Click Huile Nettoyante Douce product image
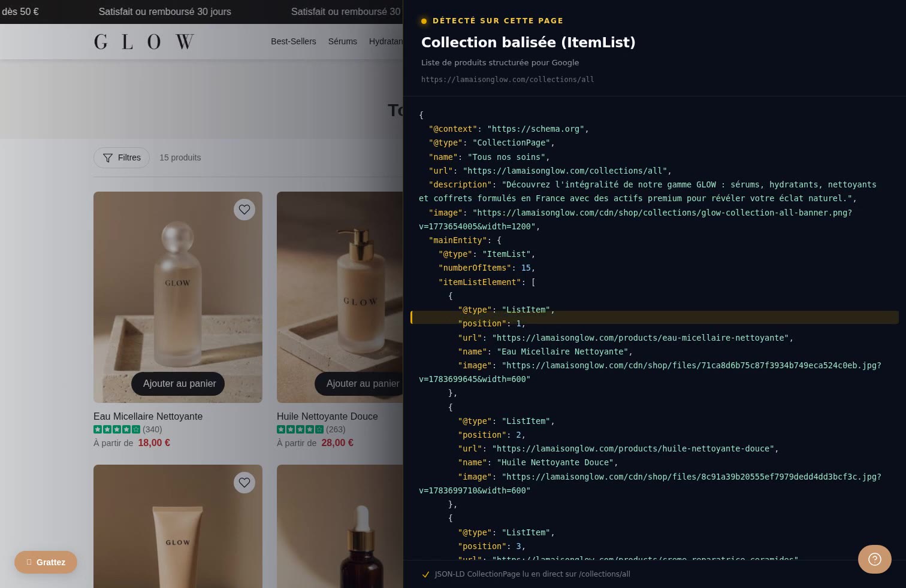This screenshot has width=906, height=588. coord(340,297)
